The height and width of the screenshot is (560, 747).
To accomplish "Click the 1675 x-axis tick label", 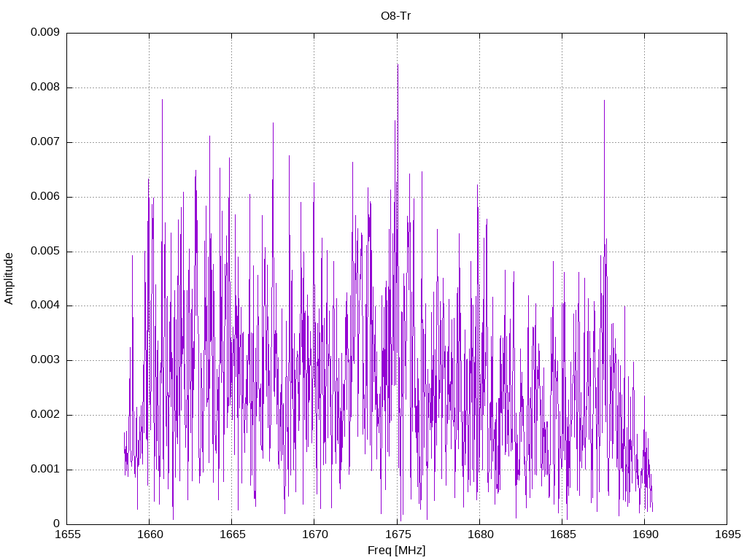I will [398, 534].
